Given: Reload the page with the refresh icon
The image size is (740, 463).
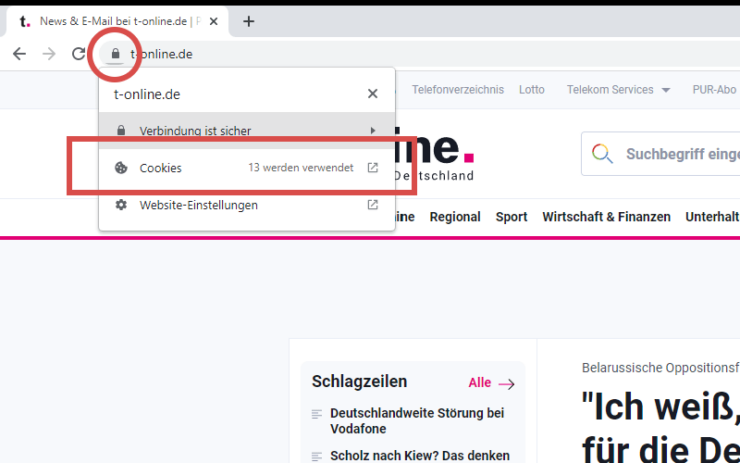Looking at the screenshot, I should [79, 54].
